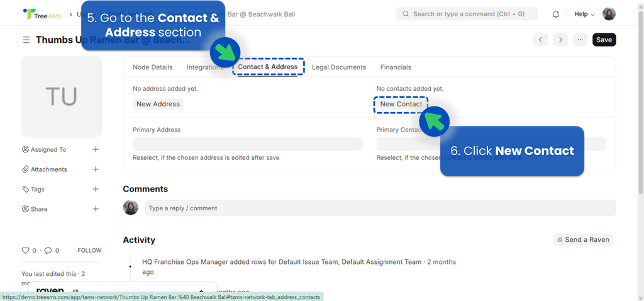The image size is (644, 301).
Task: Click the plus icon next to Share
Action: (96, 209)
